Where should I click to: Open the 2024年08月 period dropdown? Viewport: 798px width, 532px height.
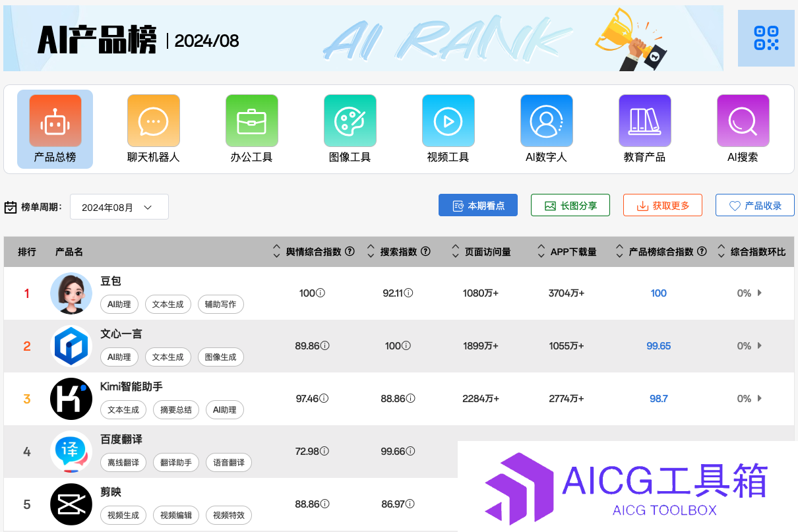119,207
